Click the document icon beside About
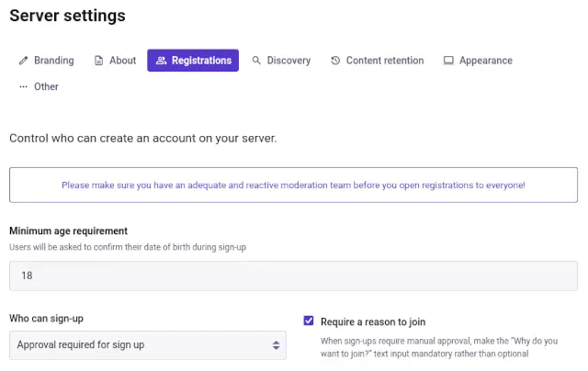This screenshot has width=588, height=371. 98,61
